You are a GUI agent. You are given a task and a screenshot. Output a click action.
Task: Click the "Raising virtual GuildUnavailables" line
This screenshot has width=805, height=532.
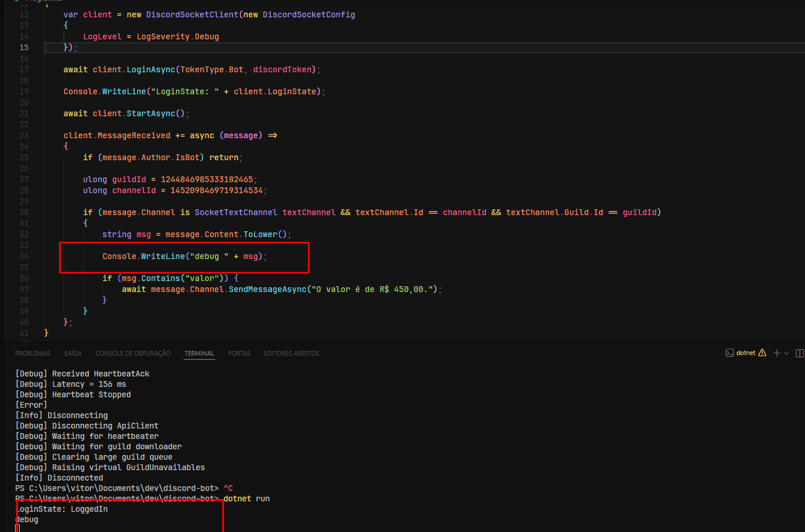click(110, 467)
